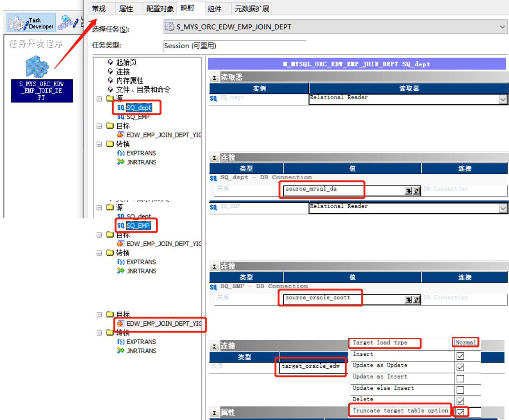Collapse 连接 section above the SQ_dept DB Connection row

point(214,158)
